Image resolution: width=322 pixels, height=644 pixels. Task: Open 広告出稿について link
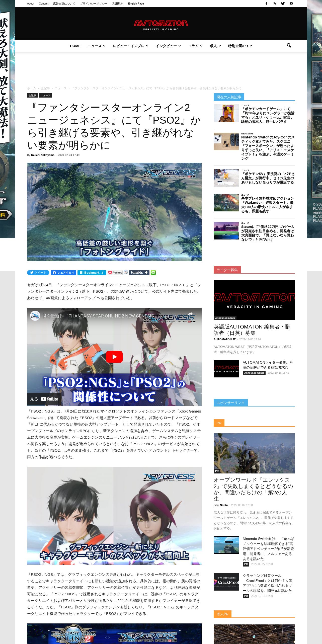(x=64, y=4)
